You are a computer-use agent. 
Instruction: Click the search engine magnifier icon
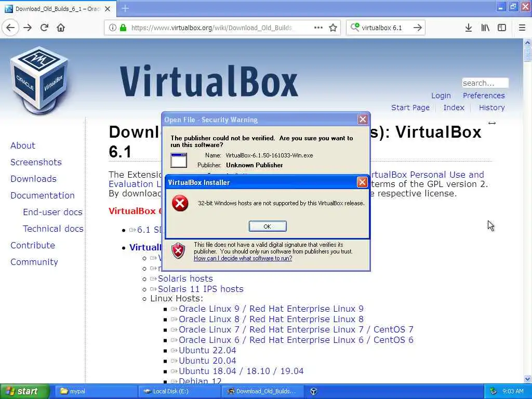354,27
